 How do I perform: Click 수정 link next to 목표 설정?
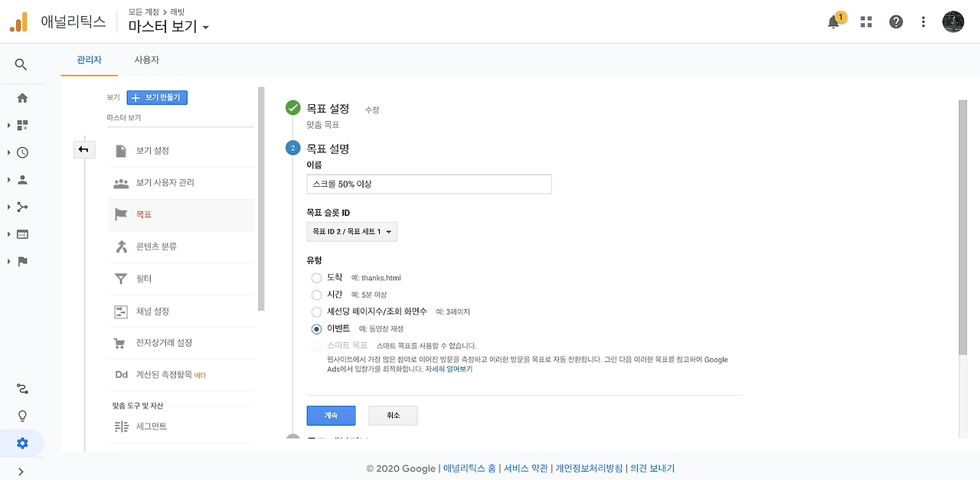click(x=372, y=110)
